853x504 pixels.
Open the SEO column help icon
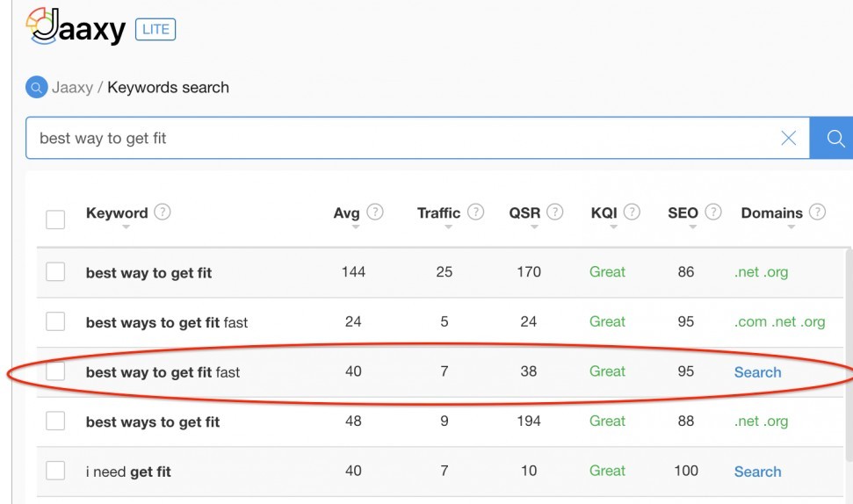click(713, 212)
